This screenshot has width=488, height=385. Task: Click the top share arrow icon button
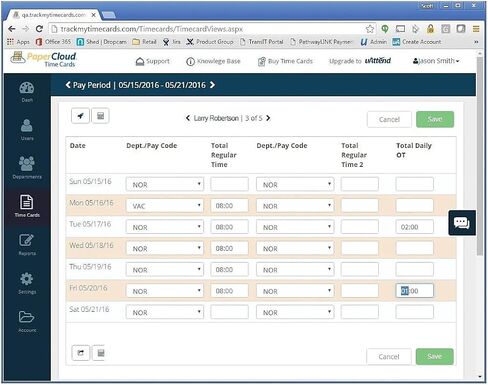[80, 116]
